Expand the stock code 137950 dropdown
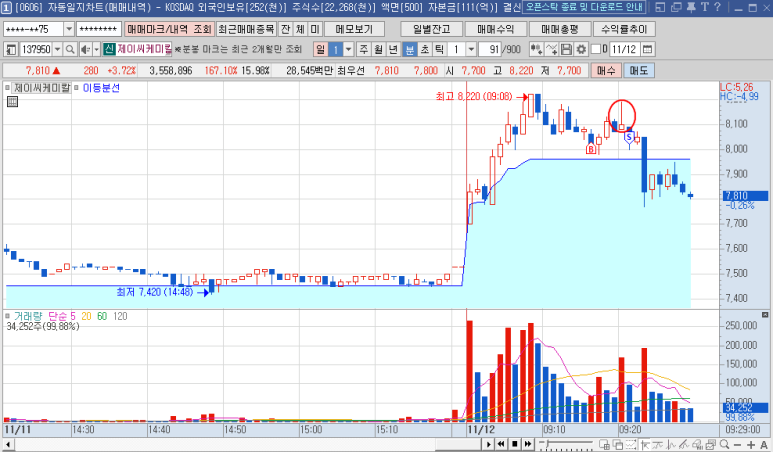 point(58,49)
